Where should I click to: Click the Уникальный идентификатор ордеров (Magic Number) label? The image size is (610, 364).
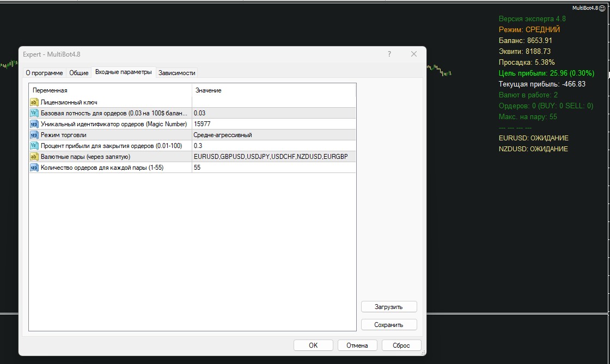click(x=114, y=124)
